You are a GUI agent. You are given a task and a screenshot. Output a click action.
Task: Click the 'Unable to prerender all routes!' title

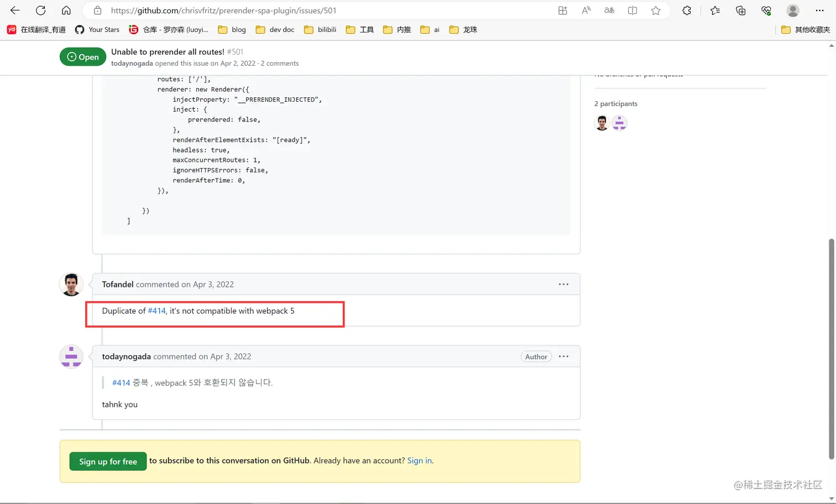(168, 52)
